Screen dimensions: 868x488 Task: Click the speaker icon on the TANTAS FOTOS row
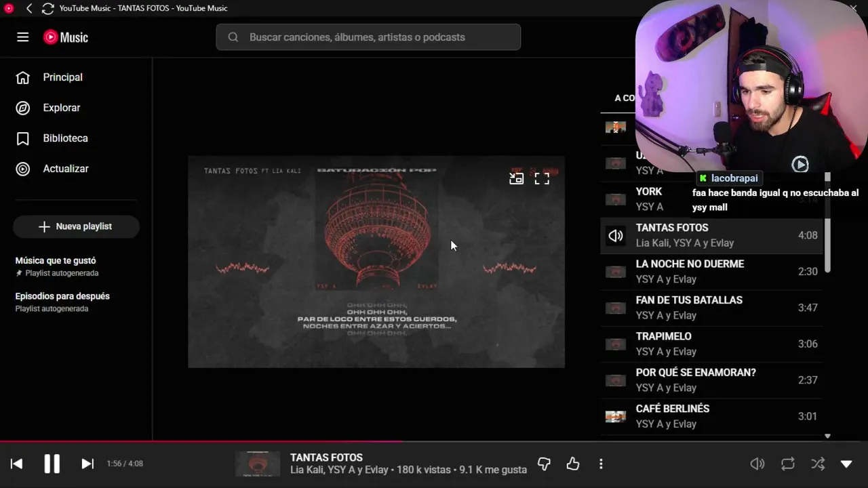click(x=616, y=235)
